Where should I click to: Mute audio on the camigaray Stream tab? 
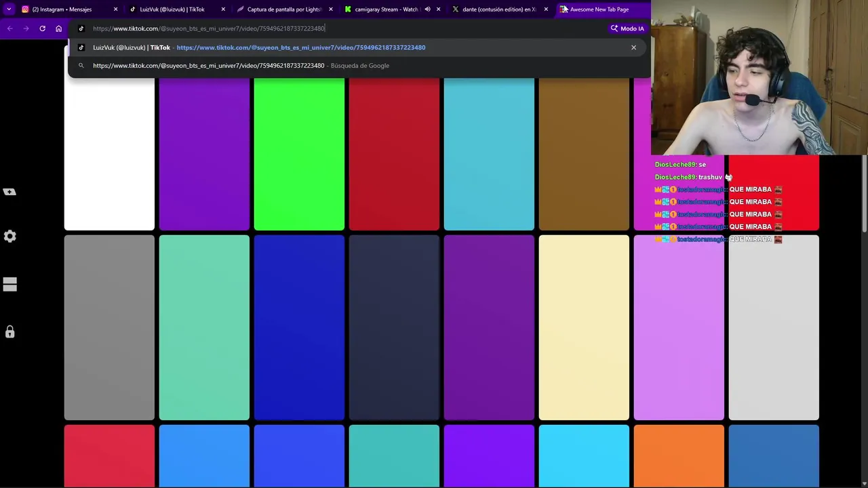[x=427, y=9]
